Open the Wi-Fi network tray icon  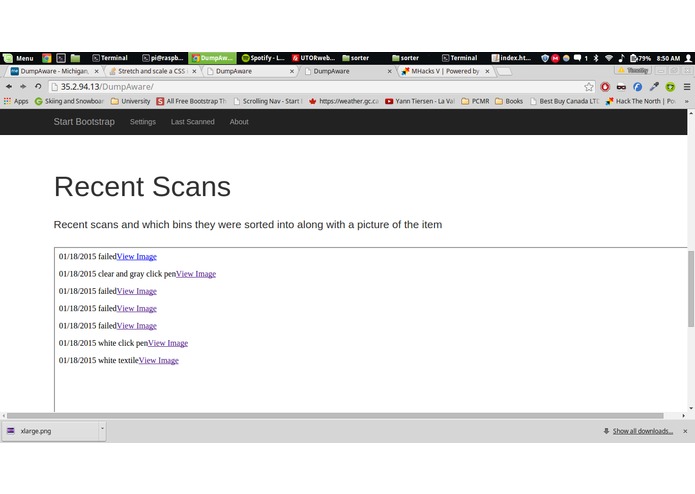point(609,58)
